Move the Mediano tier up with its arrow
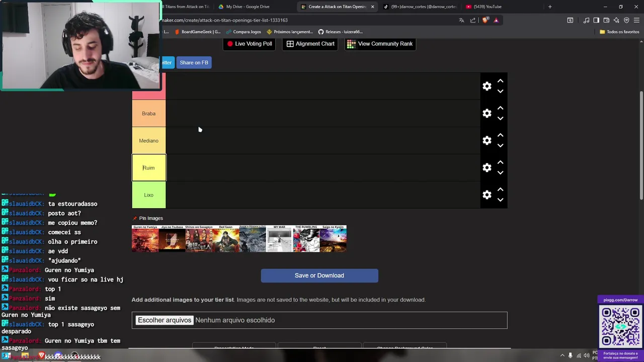Image resolution: width=644 pixels, height=362 pixels. 500,135
